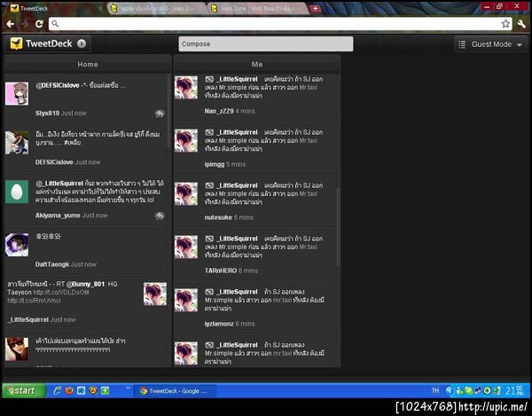The width and height of the screenshot is (532, 416).
Task: Click the Guest Mode dropdown arrow
Action: pos(520,44)
